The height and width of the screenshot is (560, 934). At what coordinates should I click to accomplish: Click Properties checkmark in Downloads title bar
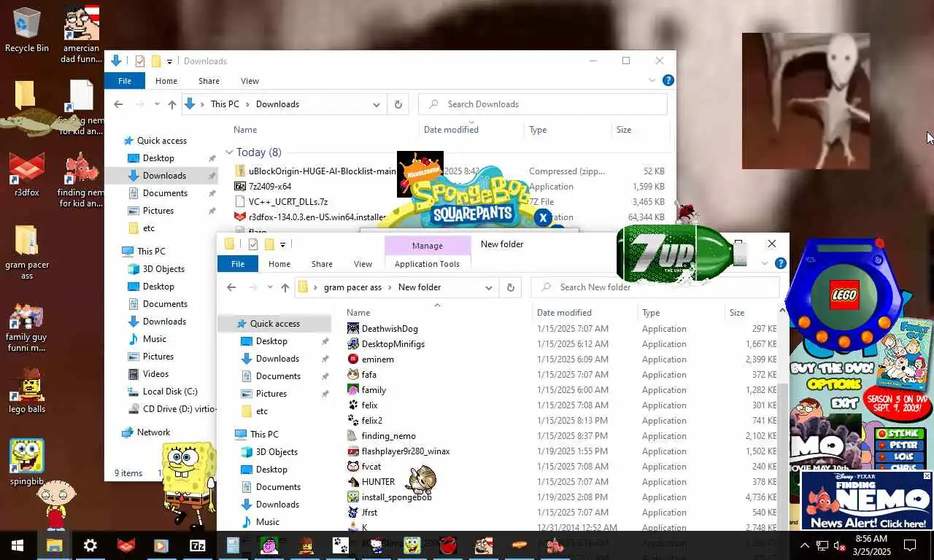coord(140,61)
